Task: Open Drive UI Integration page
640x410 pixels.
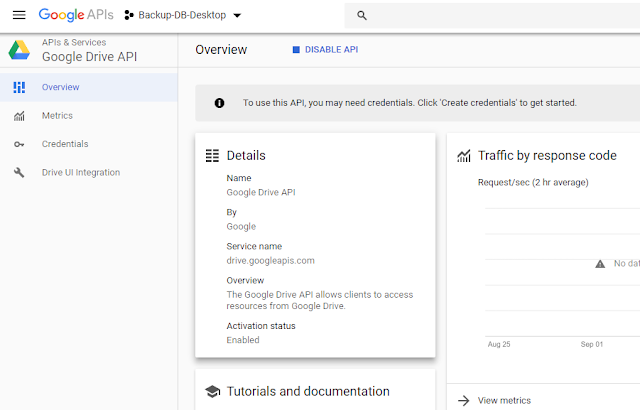Action: 81,173
